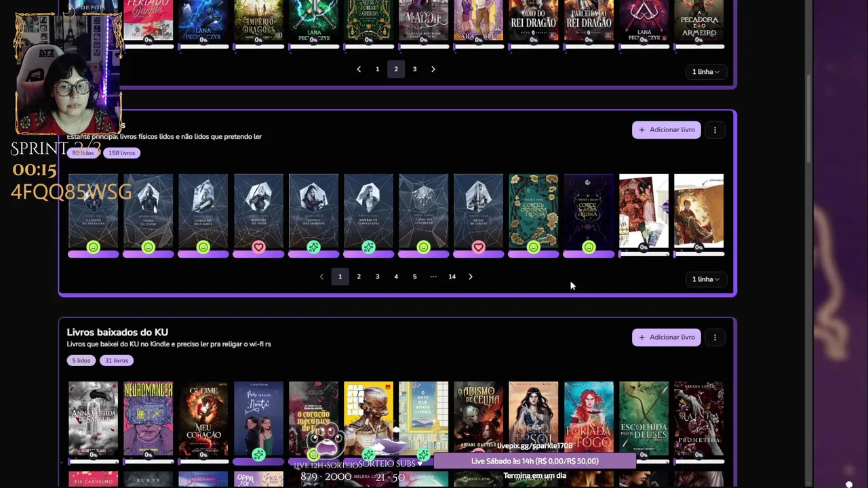Open Anna Vestida de Sangue cover
This screenshot has height=488, width=868.
[x=93, y=418]
